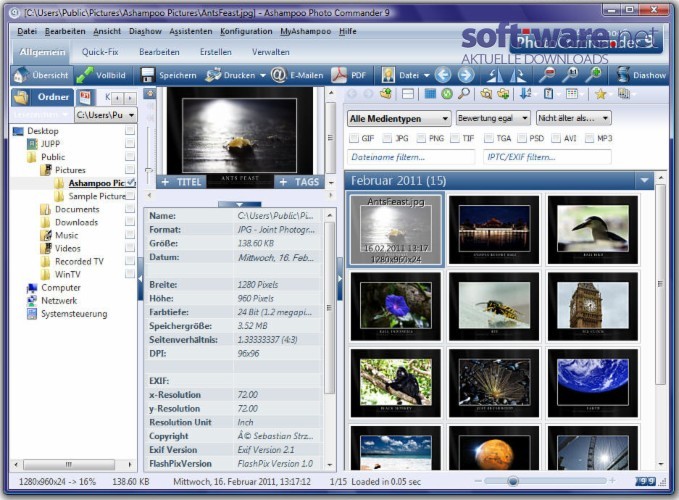This screenshot has width=679, height=500.
Task: Open the A-Z sort order icon
Action: point(525,94)
